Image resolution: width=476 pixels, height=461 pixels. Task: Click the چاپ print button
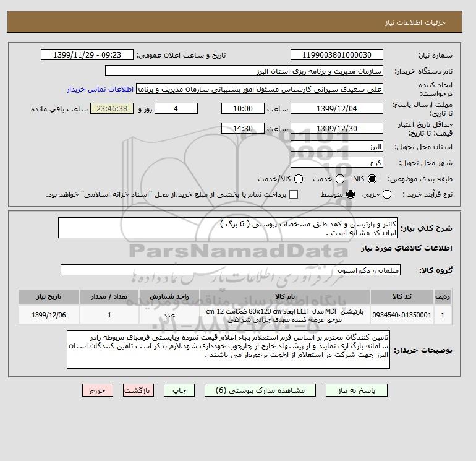click(x=179, y=390)
